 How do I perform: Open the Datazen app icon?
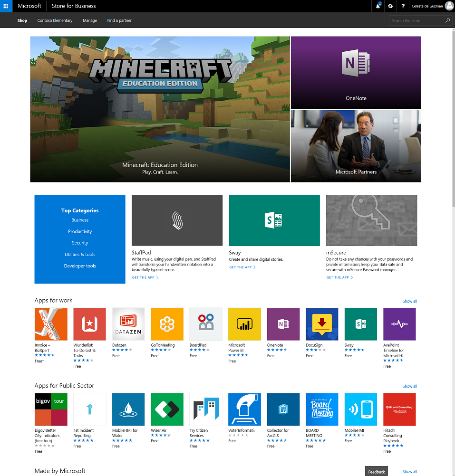(128, 324)
